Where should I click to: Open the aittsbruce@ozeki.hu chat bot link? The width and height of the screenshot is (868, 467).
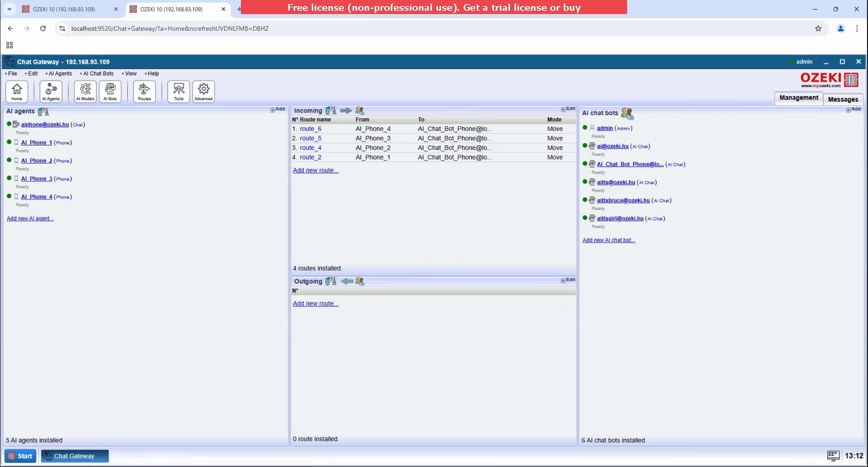(x=623, y=200)
